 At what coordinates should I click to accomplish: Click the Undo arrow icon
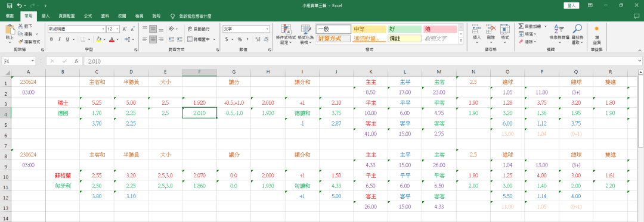coord(20,6)
